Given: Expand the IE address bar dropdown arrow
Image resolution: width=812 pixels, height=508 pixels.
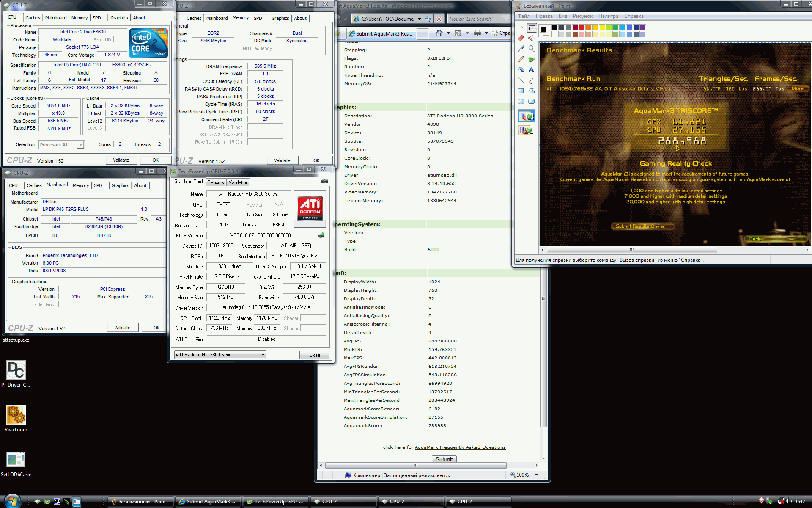Looking at the screenshot, I should (x=419, y=19).
